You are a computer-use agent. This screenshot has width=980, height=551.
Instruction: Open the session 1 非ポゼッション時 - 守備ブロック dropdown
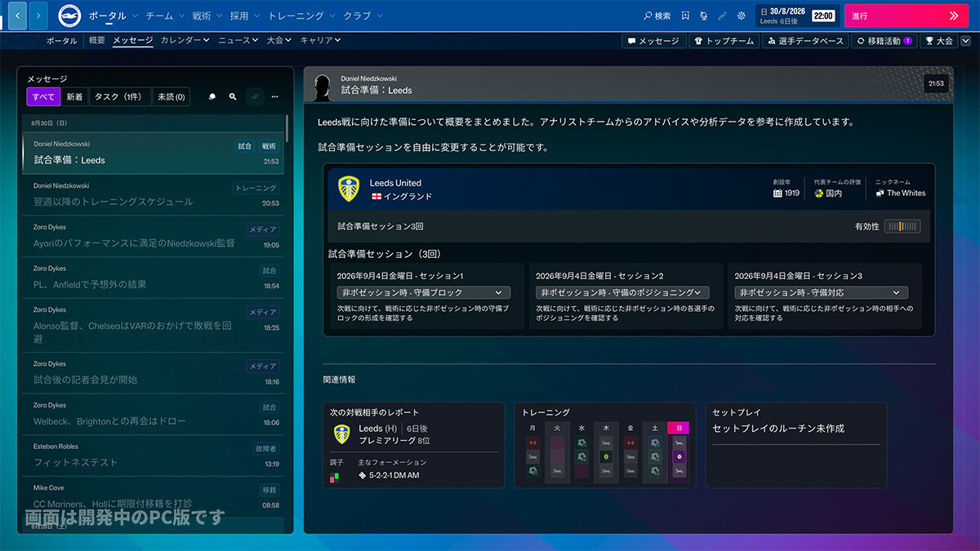pyautogui.click(x=424, y=292)
